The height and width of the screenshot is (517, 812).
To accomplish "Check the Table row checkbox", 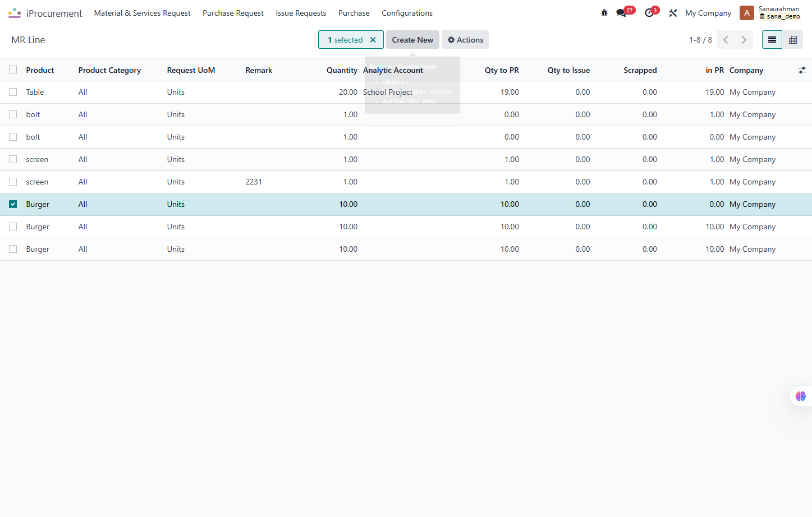I will 13,92.
